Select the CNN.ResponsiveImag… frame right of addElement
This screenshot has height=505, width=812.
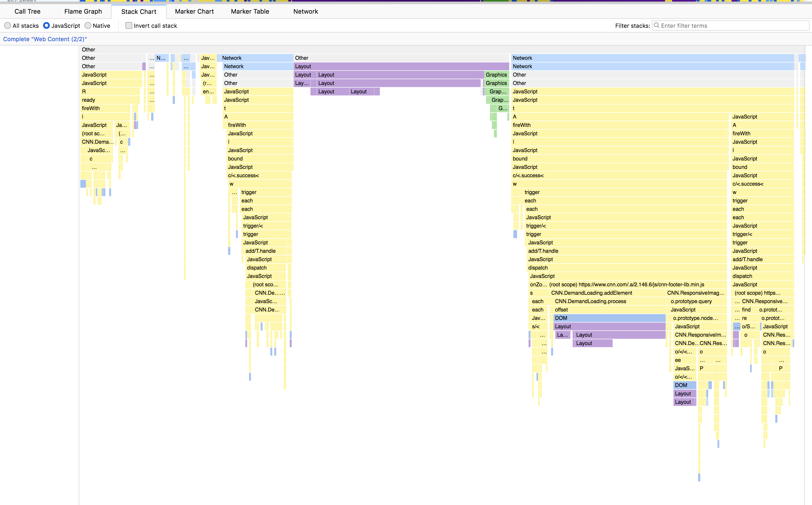(697, 293)
